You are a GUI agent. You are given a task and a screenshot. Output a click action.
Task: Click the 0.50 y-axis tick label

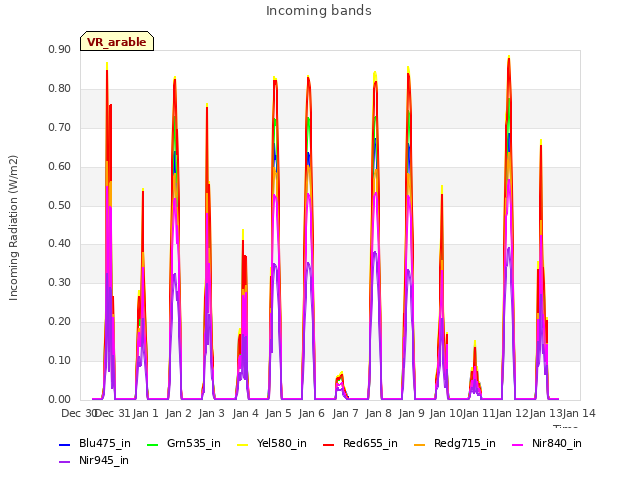pyautogui.click(x=60, y=205)
